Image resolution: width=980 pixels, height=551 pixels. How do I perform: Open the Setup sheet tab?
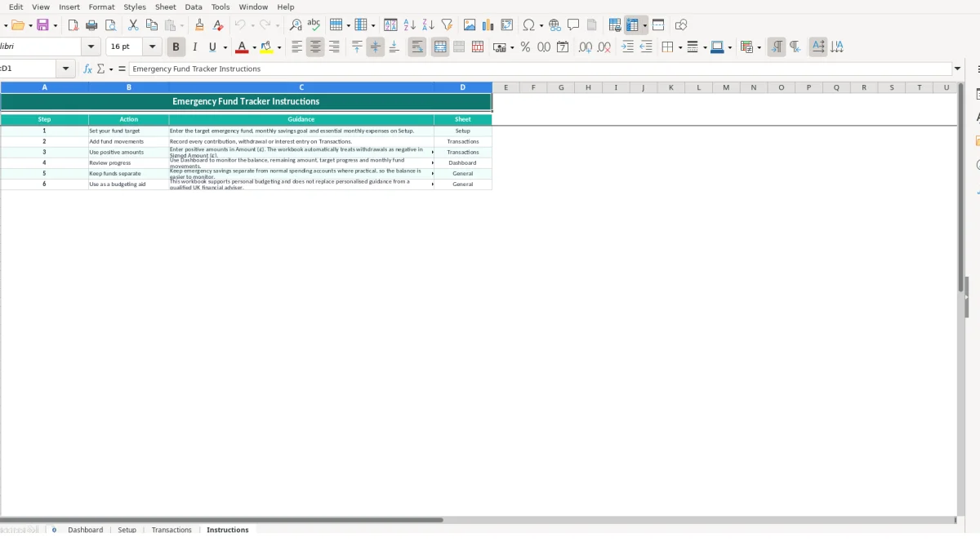[x=127, y=530]
